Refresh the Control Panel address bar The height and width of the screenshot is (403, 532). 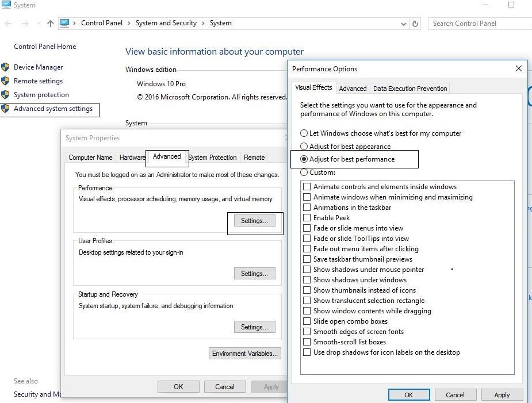pyautogui.click(x=415, y=24)
